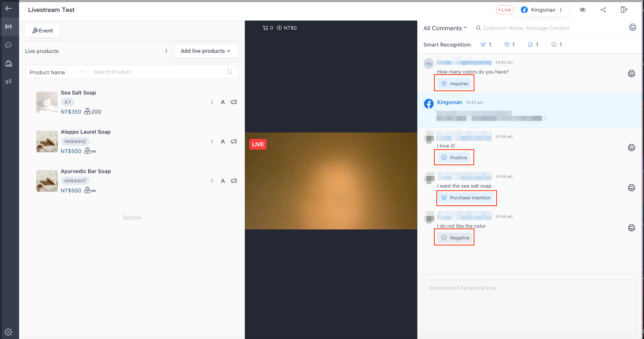This screenshot has height=339, width=644.
Task: Announce Sea Salt Soap with megaphone icon
Action: point(234,102)
